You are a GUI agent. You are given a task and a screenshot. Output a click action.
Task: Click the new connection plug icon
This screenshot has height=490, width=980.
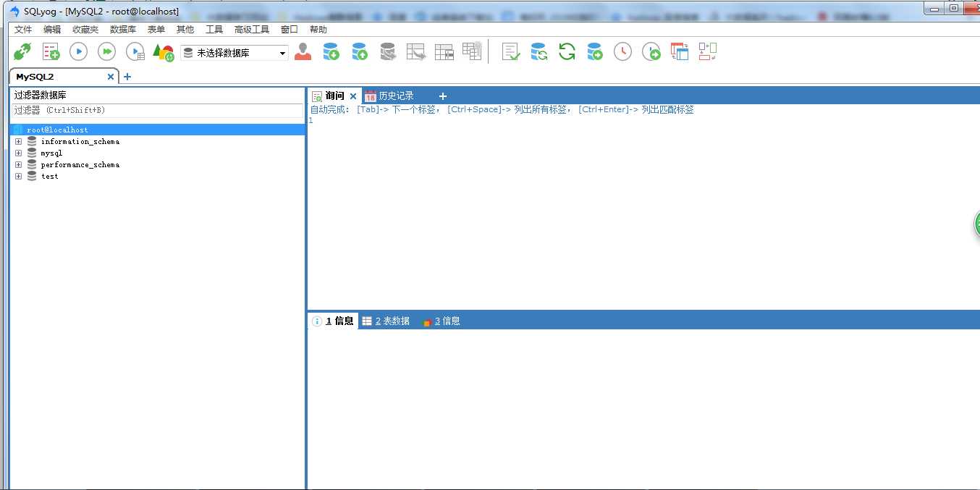click(22, 51)
